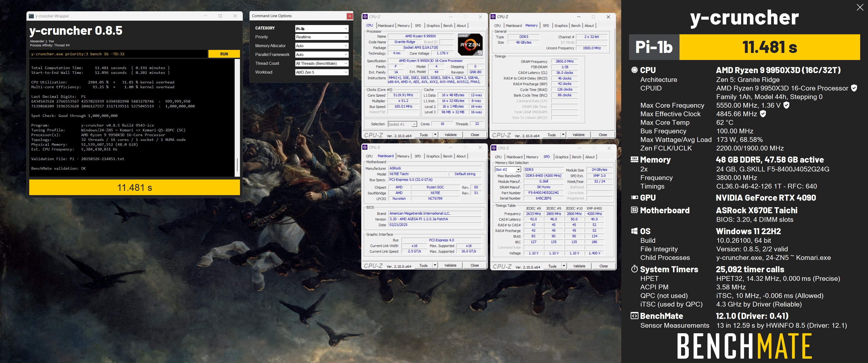Screen dimensions: 868x363
Task: Open the Priority dropdown set to Realtime
Action: point(322,37)
